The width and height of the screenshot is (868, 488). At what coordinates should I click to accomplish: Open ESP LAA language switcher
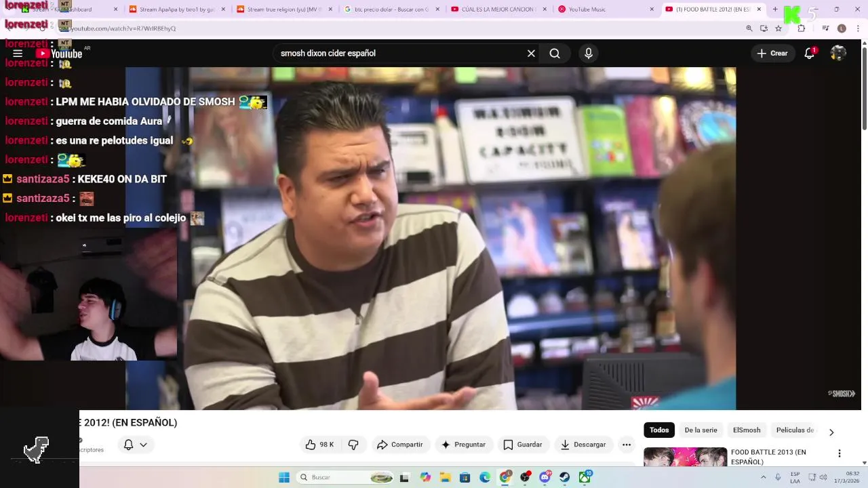795,477
